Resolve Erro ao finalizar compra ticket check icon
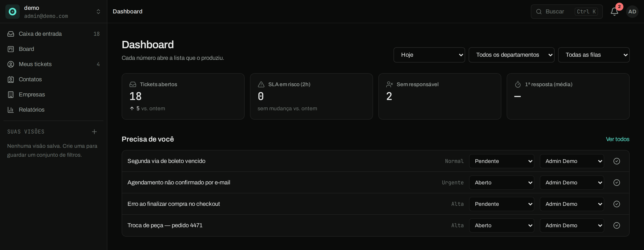Viewport: 644px width, 250px height. click(616, 204)
